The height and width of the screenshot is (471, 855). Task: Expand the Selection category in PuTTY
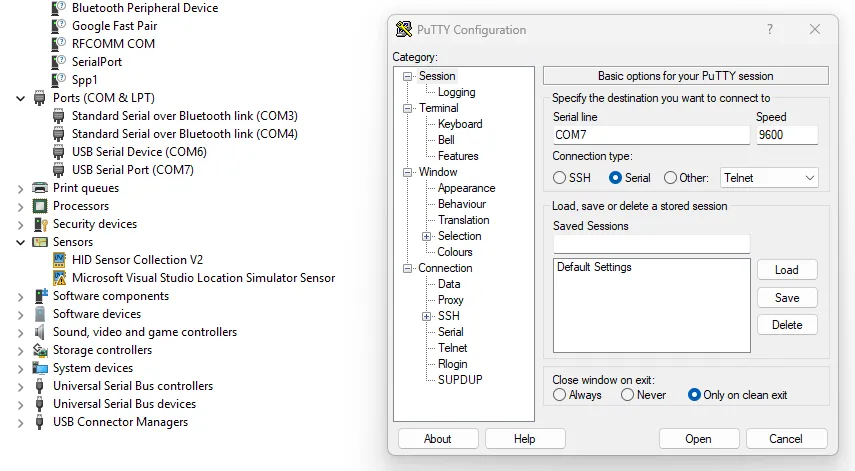(x=426, y=237)
